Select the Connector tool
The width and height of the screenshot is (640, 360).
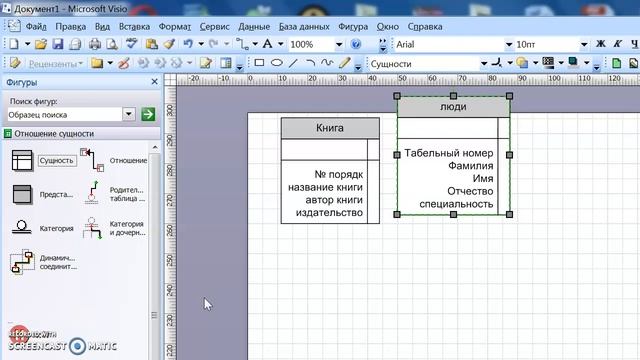pos(242,44)
